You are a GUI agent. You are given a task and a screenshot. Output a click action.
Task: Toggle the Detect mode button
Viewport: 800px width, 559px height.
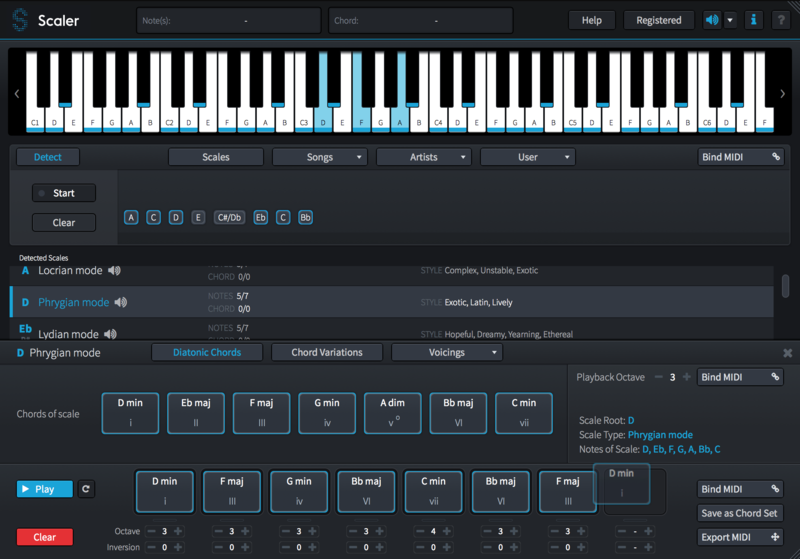click(x=48, y=157)
